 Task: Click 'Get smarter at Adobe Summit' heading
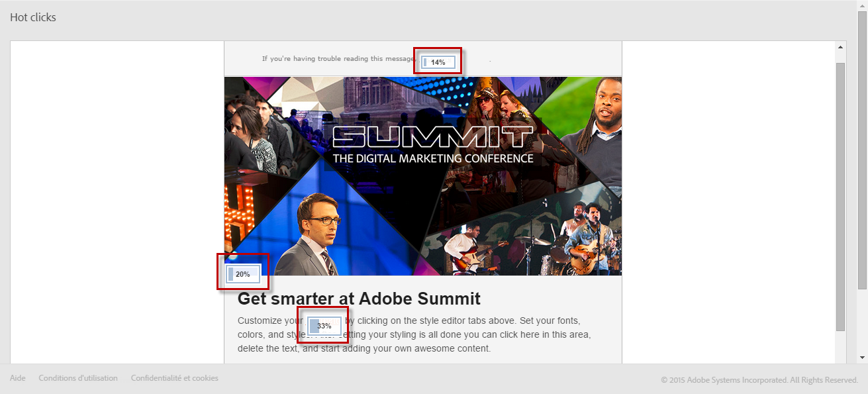[359, 299]
